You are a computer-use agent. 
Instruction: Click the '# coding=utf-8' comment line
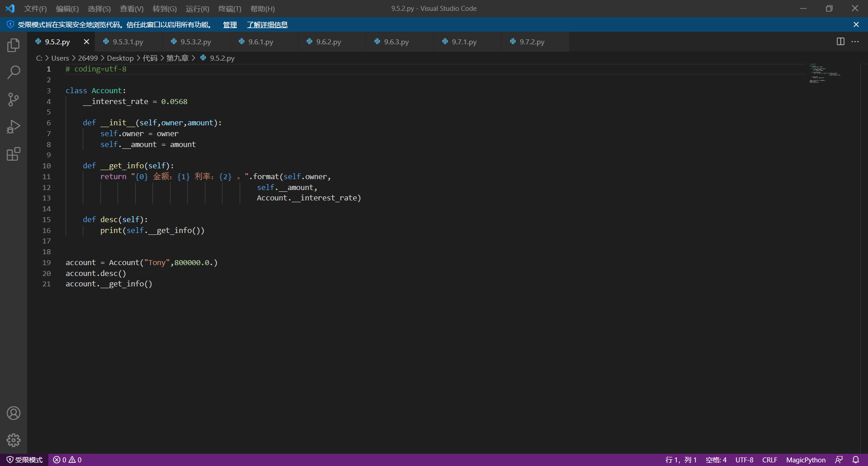click(96, 69)
